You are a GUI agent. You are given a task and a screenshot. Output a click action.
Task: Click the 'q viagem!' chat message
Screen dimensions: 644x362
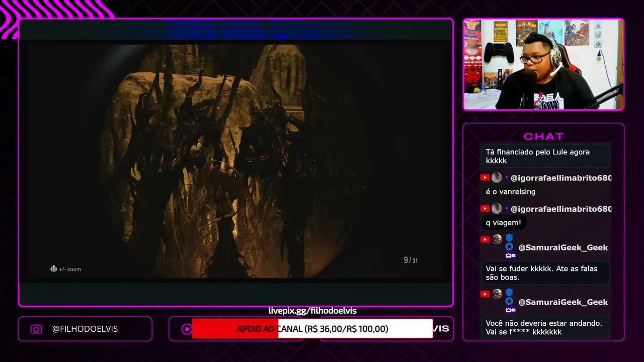click(504, 223)
